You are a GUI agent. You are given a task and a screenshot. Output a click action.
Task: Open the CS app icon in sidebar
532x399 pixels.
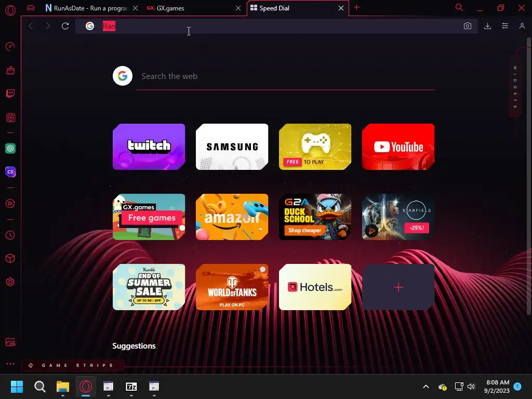[x=10, y=171]
